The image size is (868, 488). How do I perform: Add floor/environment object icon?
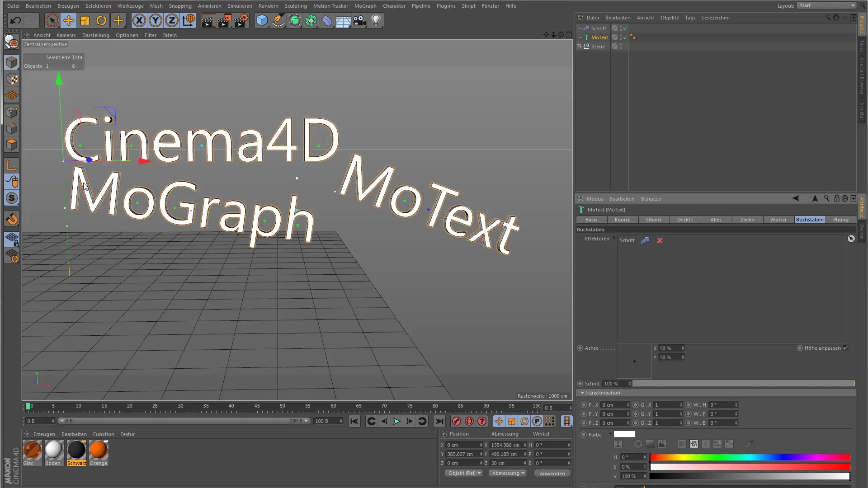343,20
